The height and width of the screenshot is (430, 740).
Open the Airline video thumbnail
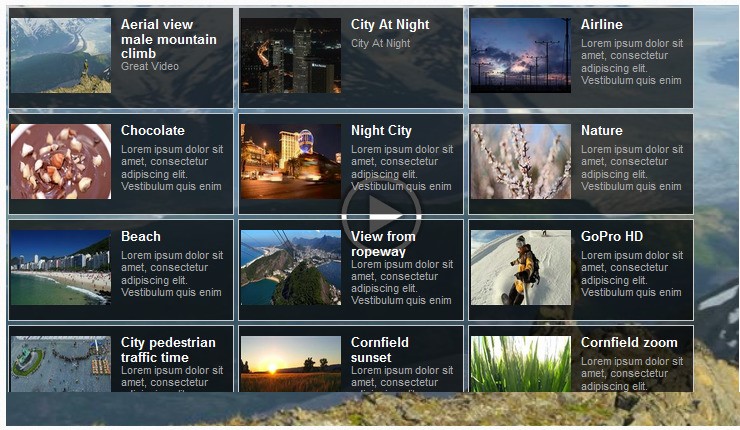coord(521,56)
